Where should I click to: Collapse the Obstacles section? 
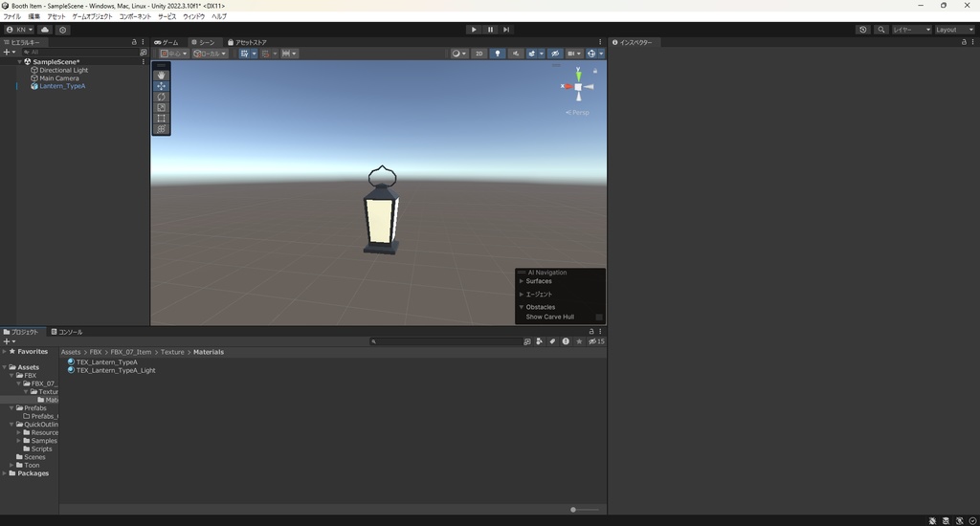click(522, 307)
